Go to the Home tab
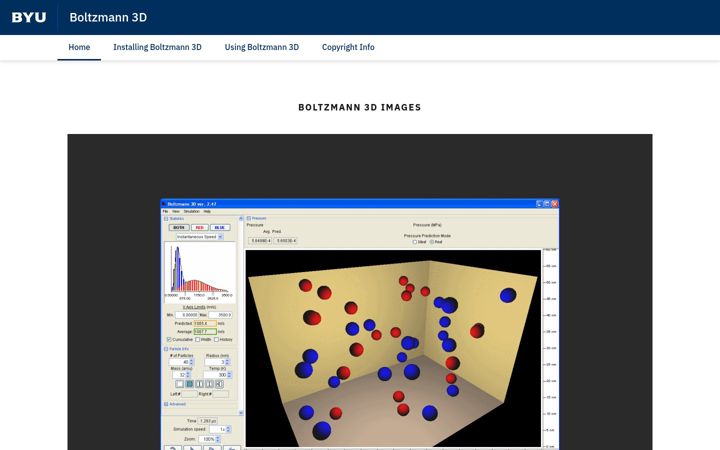The width and height of the screenshot is (720, 450). tap(79, 47)
